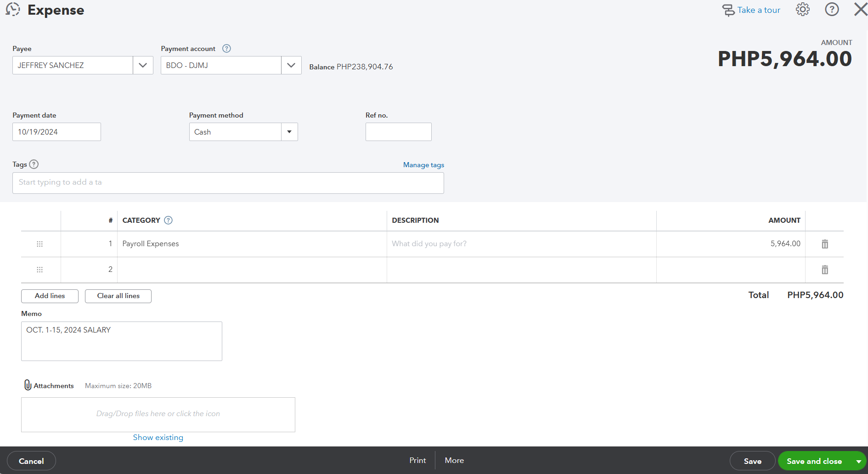868x474 pixels.
Task: Show Category column help tooltip
Action: 169,220
